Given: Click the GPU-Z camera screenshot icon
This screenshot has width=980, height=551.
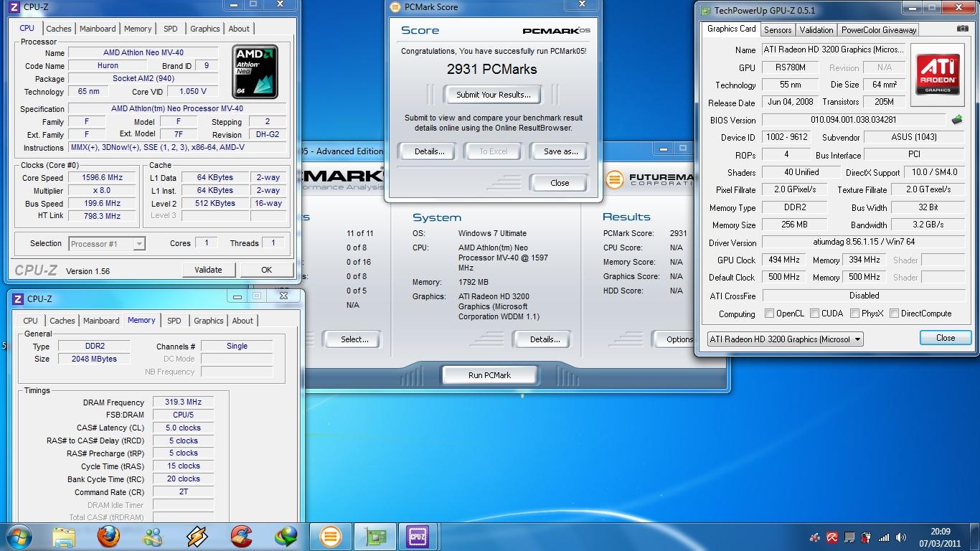Looking at the screenshot, I should click(x=963, y=29).
